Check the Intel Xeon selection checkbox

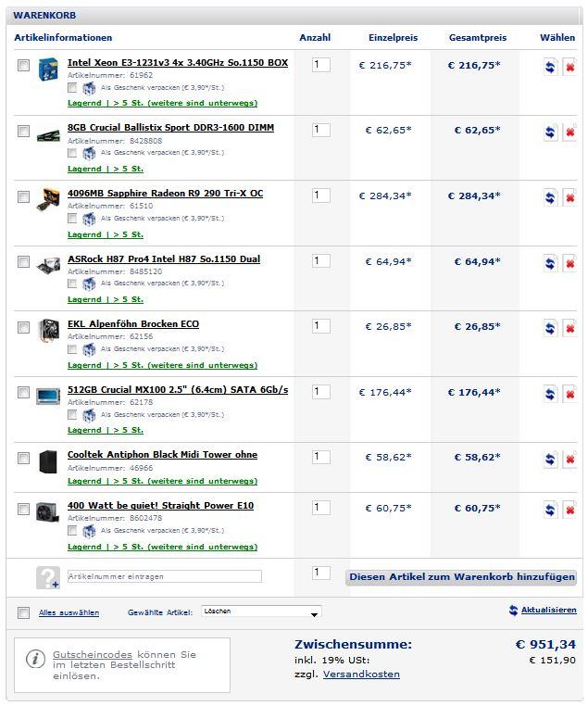click(23, 65)
